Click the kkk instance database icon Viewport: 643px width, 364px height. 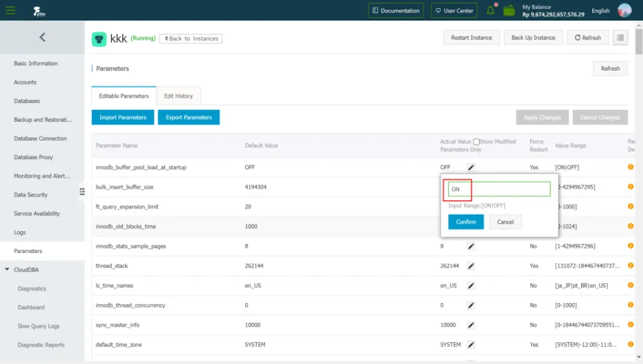99,39
